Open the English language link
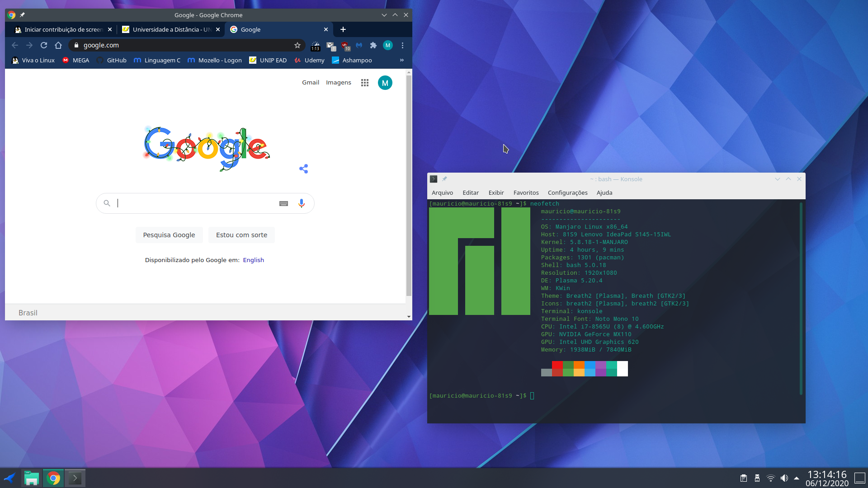This screenshot has width=868, height=488. tap(254, 260)
